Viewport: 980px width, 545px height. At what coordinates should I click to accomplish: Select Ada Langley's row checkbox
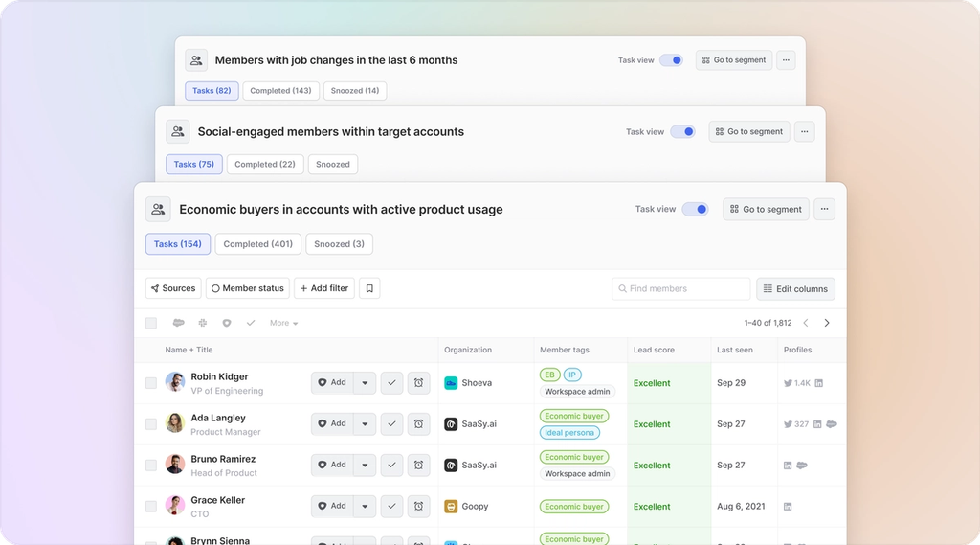[151, 424]
